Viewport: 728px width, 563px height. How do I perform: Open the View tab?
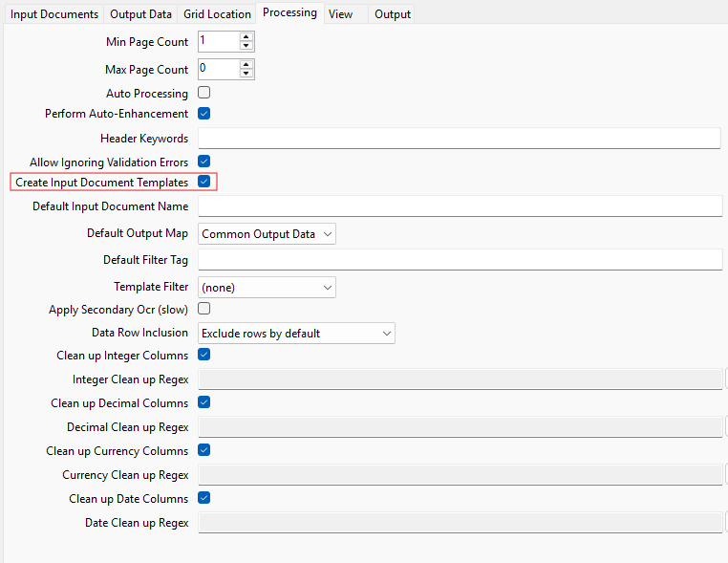340,14
